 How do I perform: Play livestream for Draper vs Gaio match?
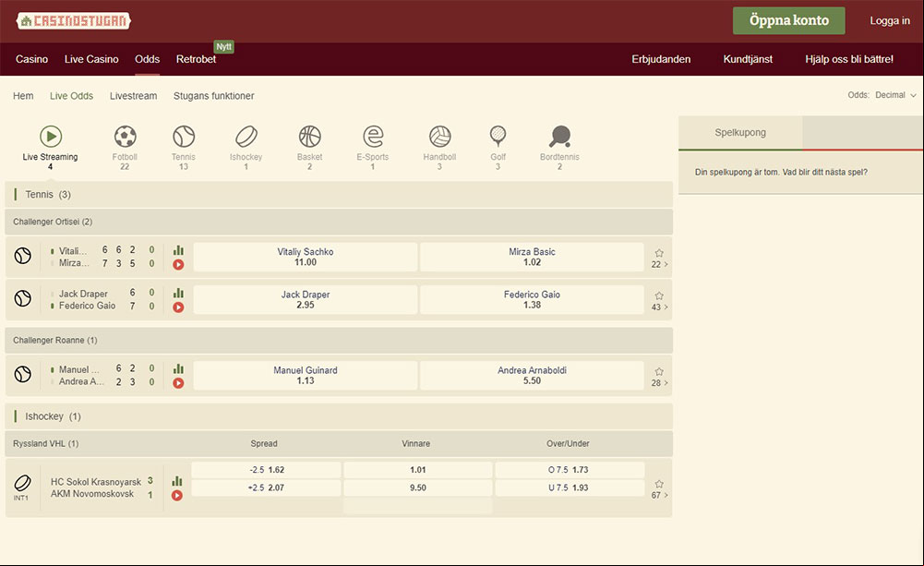178,307
